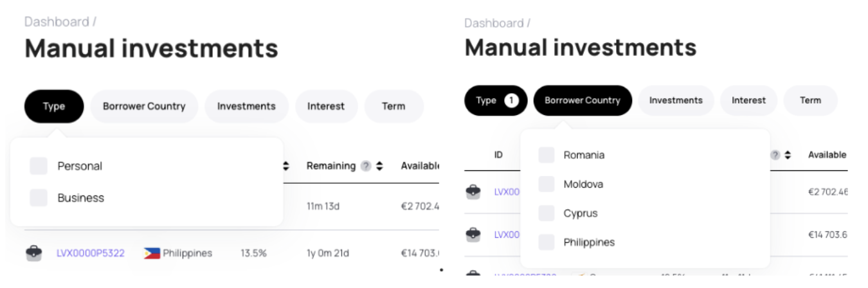This screenshot has width=868, height=288.
Task: Sort by the Remaining column arrows
Action: point(379,166)
